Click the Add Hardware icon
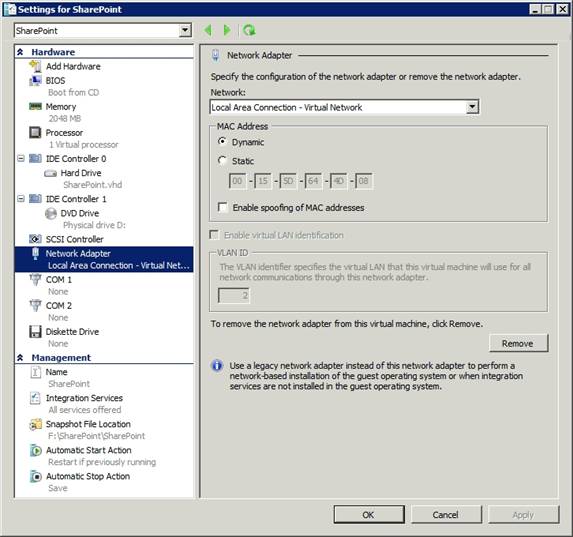This screenshot has width=573, height=537. pos(35,66)
